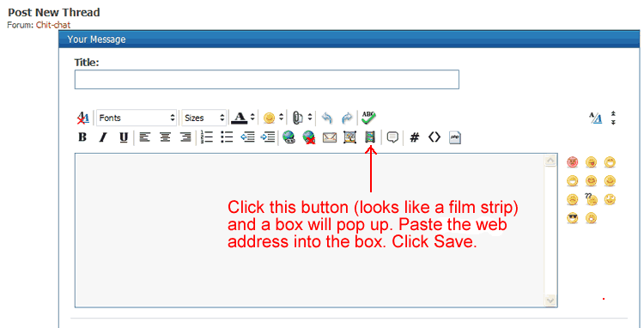This screenshot has width=644, height=328.
Task: Insert the confused question-marks smiley
Action: point(591,199)
